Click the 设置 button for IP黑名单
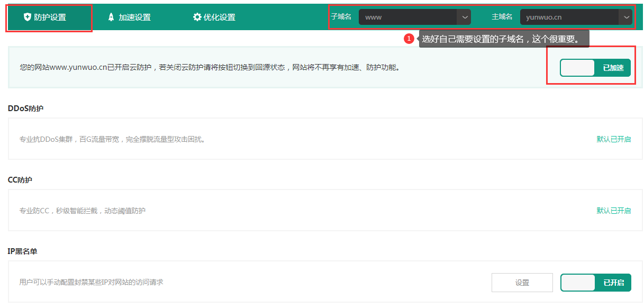The width and height of the screenshot is (644, 308). point(522,283)
